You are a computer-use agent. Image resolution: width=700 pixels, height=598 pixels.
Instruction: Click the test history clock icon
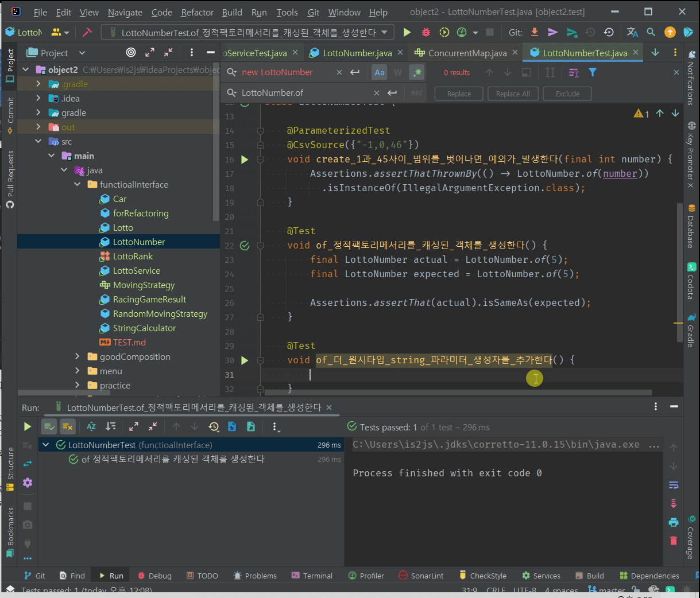pos(214,426)
